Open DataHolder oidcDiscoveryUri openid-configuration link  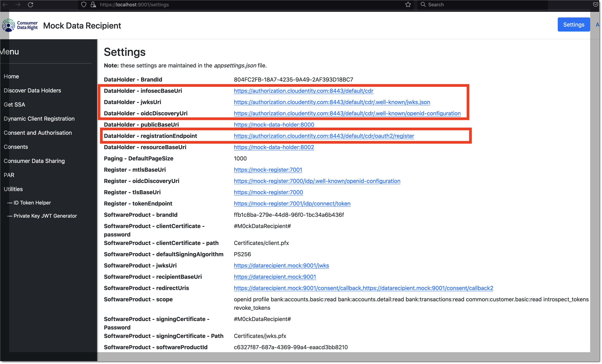(x=347, y=113)
